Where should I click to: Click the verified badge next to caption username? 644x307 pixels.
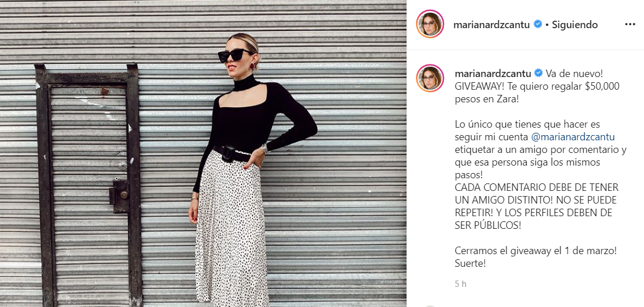[538, 73]
